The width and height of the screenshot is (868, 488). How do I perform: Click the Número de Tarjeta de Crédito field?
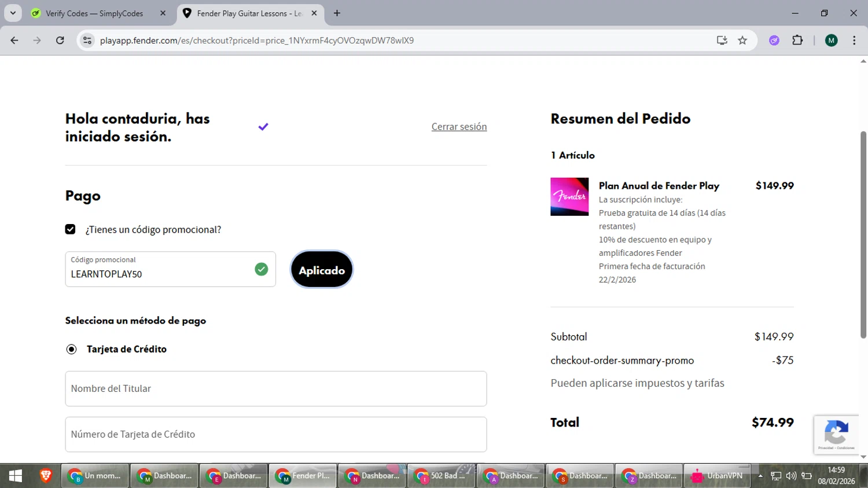276,434
